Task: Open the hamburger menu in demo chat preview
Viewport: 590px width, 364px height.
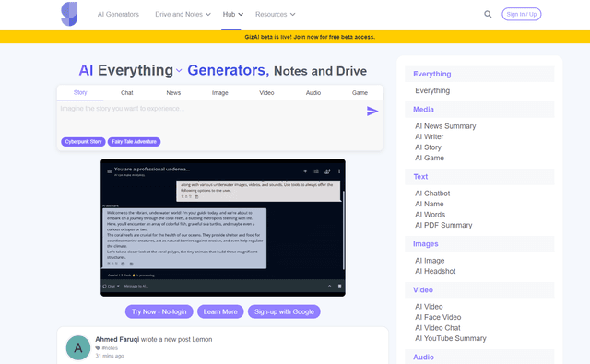Action: [109, 171]
